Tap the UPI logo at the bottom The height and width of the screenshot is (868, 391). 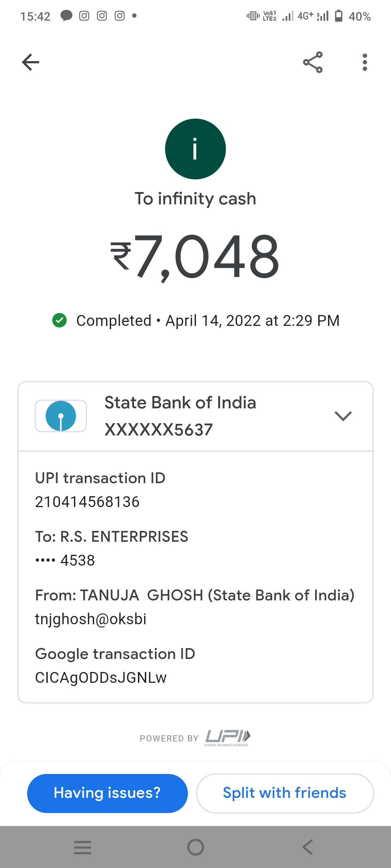[x=228, y=737]
